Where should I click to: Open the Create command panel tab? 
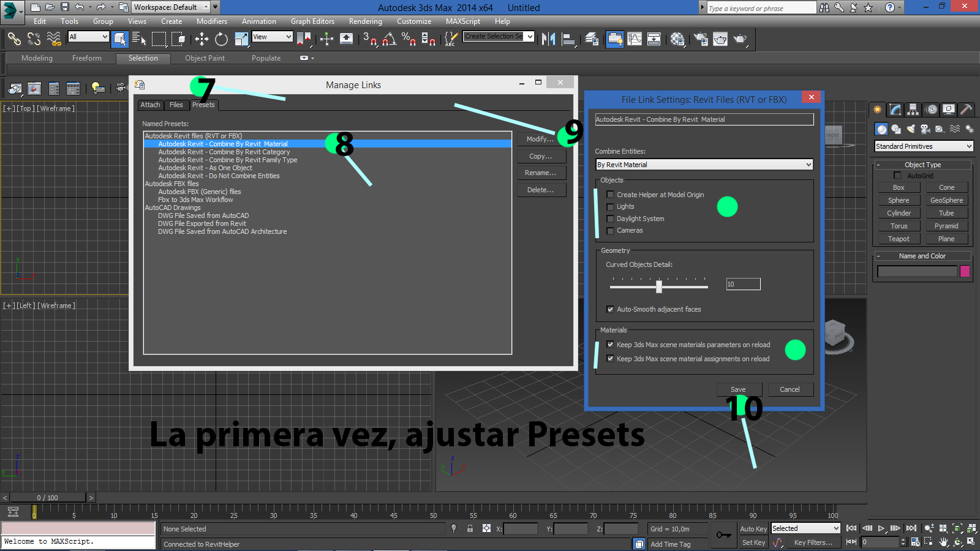click(878, 110)
